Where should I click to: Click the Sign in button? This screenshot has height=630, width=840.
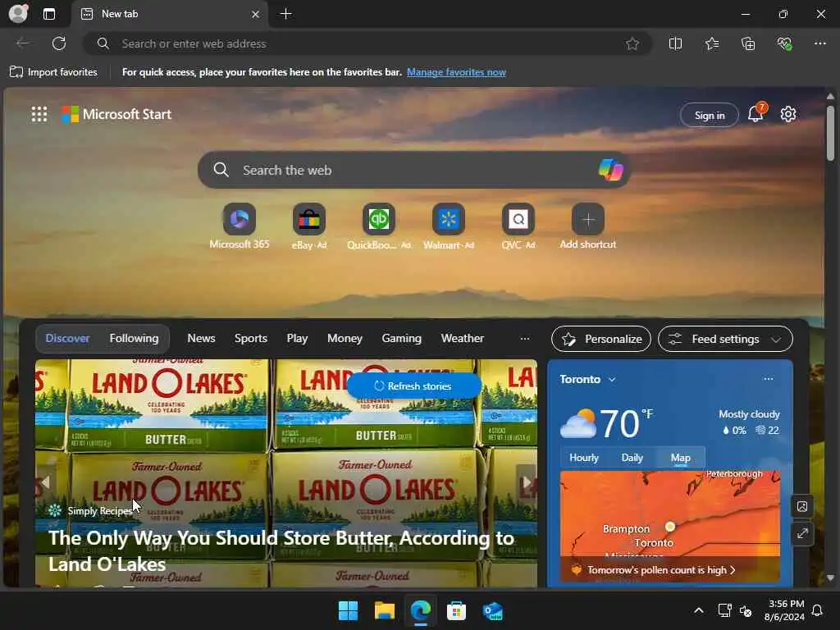point(710,115)
